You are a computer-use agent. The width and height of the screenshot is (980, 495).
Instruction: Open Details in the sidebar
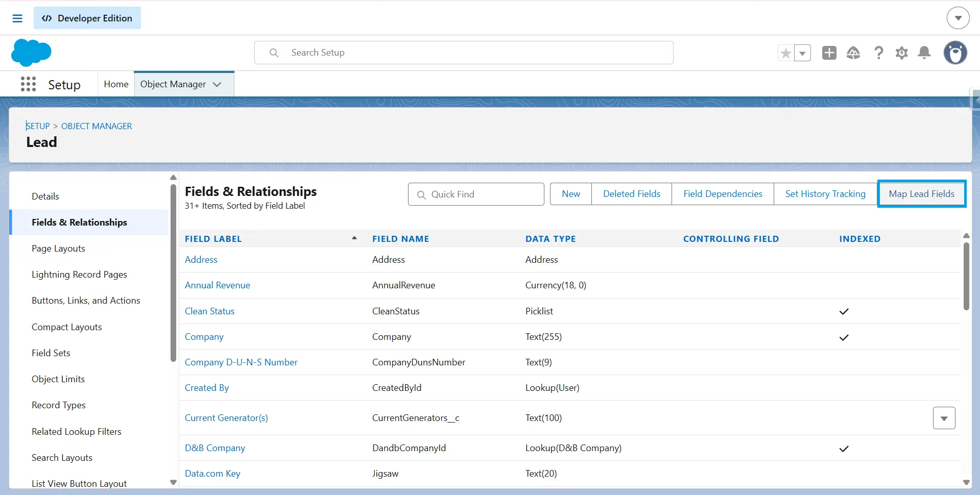tap(45, 196)
